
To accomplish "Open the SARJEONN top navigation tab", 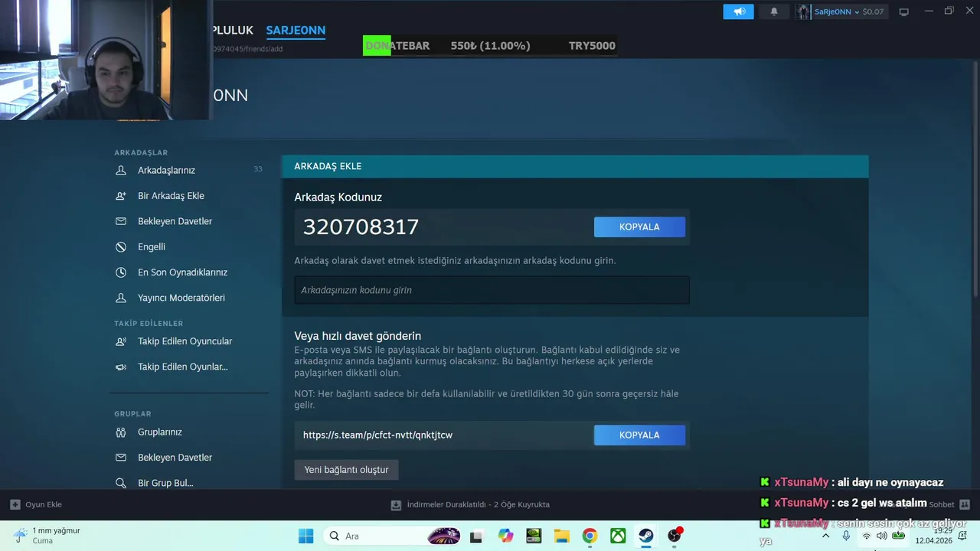I will [296, 31].
